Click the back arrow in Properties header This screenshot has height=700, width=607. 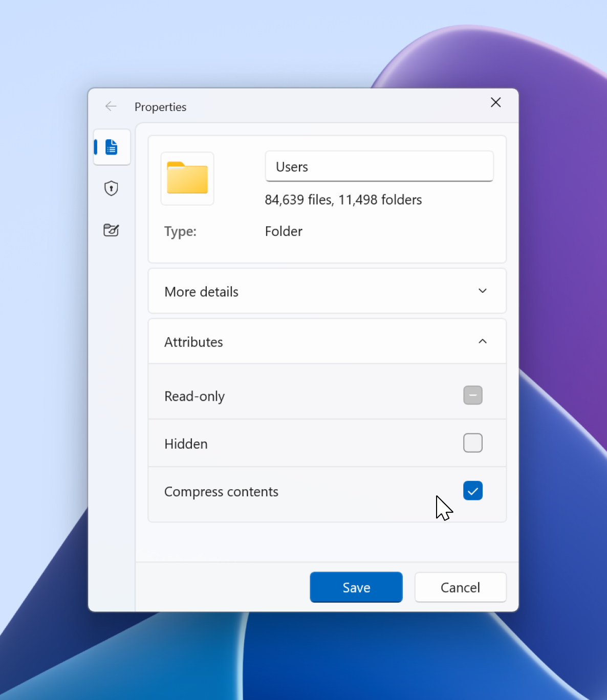click(x=111, y=106)
